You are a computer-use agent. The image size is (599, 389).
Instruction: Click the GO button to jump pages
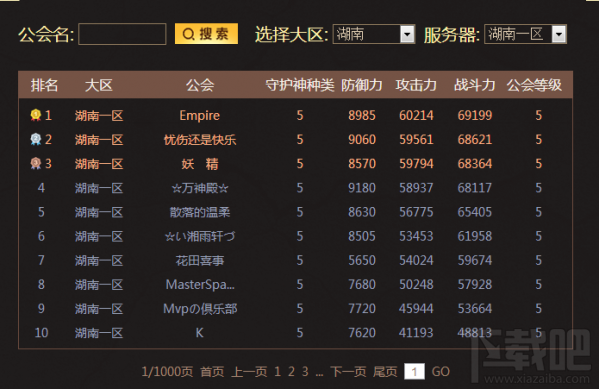tap(440, 371)
